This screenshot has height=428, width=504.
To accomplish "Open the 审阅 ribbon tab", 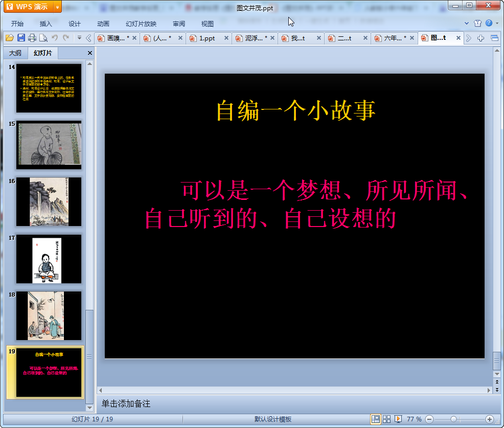I will coord(179,24).
